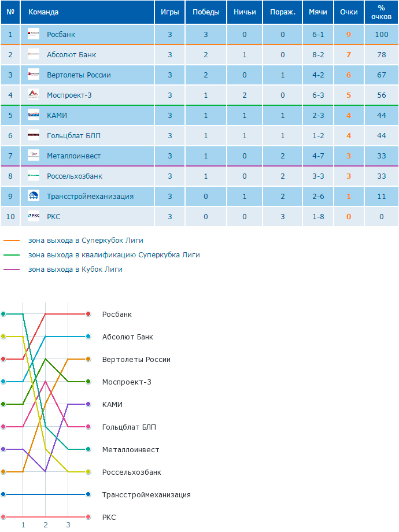Screen dimensions: 399x532
Task: Click the blue end marker beside Абсолют Банк in chart
Action: click(x=88, y=337)
